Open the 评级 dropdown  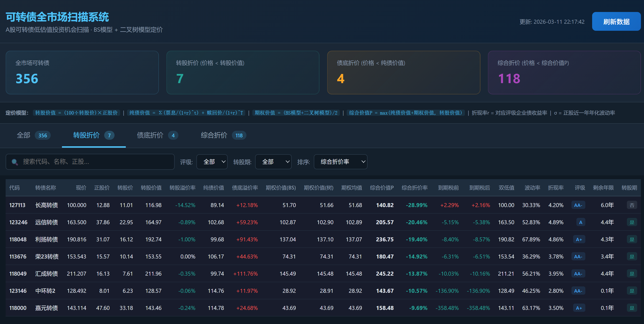point(212,162)
